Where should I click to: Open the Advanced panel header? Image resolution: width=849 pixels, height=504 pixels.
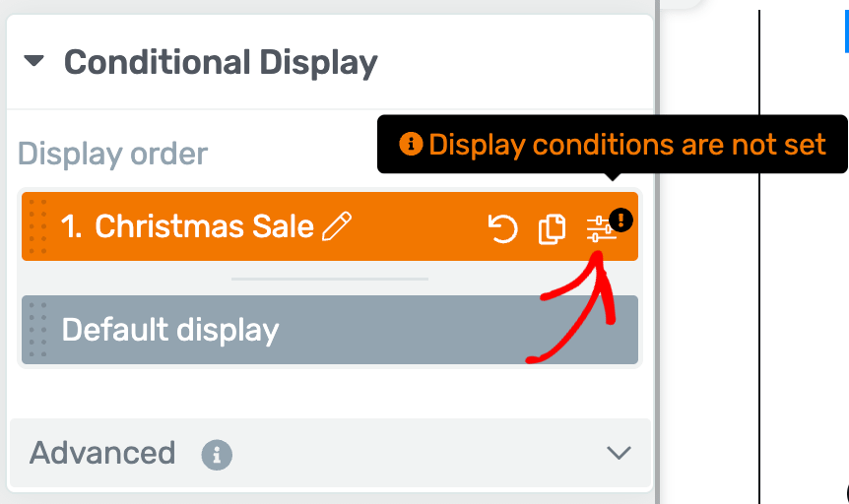(x=330, y=453)
